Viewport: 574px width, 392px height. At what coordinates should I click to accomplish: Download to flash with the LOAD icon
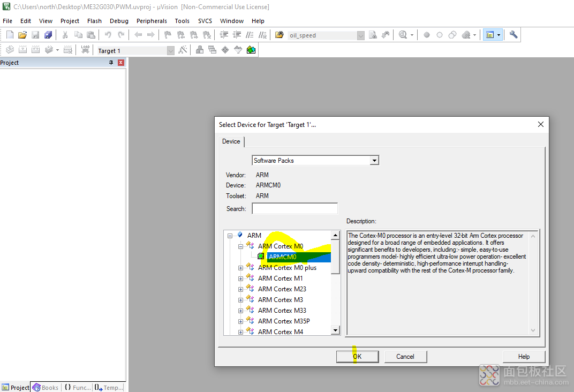pyautogui.click(x=85, y=50)
